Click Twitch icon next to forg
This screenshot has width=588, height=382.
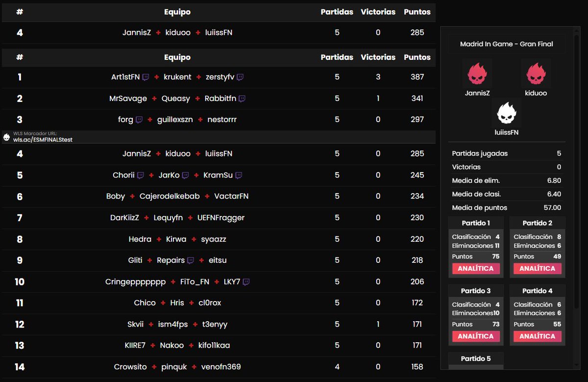click(139, 120)
